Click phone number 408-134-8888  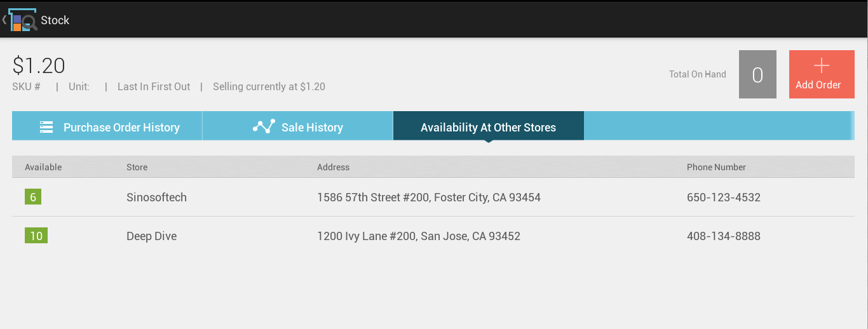pyautogui.click(x=724, y=236)
